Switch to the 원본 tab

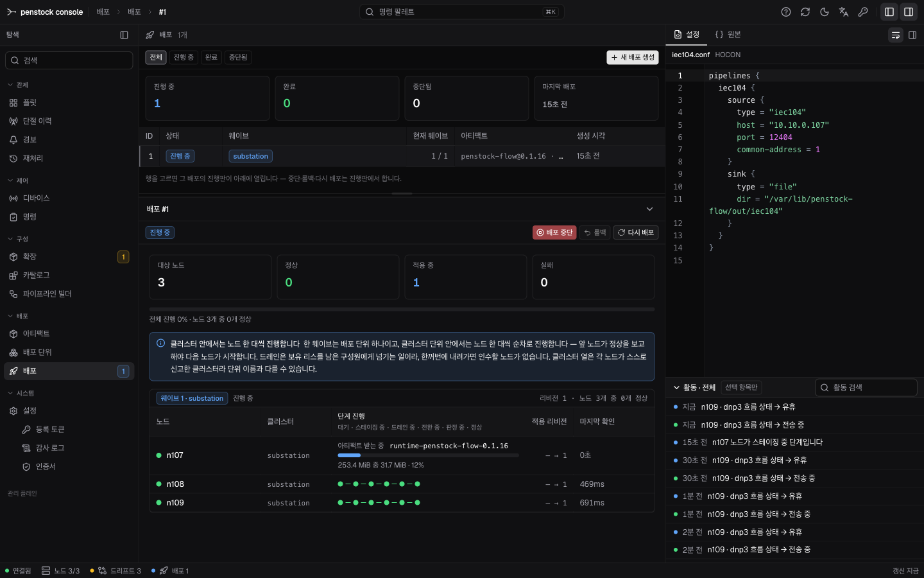point(728,35)
